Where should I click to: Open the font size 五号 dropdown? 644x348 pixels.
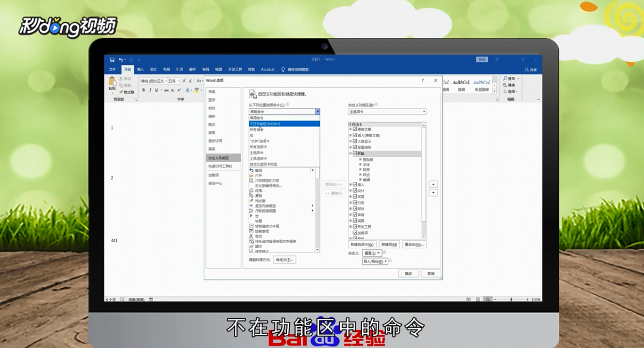click(x=179, y=81)
